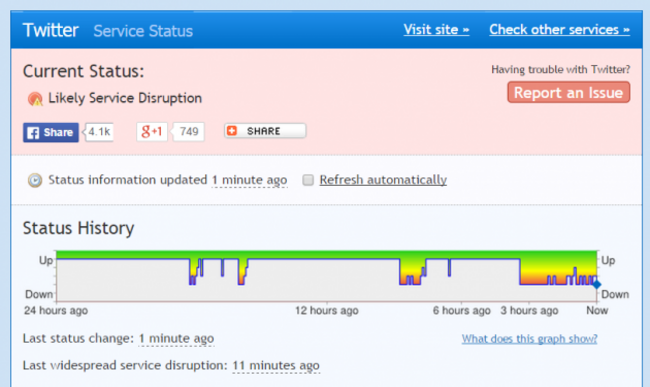Click the Refresh automatically link label
This screenshot has height=387, width=650.
click(383, 180)
